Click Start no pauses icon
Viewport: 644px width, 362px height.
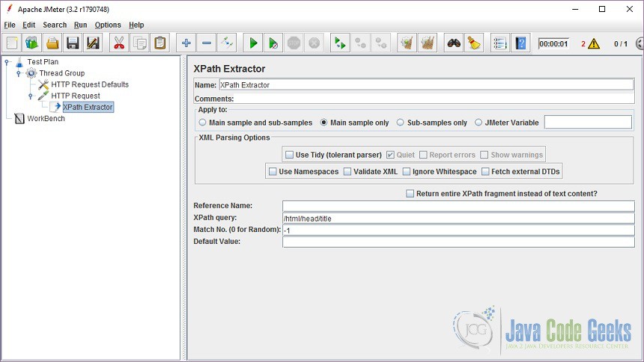click(273, 43)
